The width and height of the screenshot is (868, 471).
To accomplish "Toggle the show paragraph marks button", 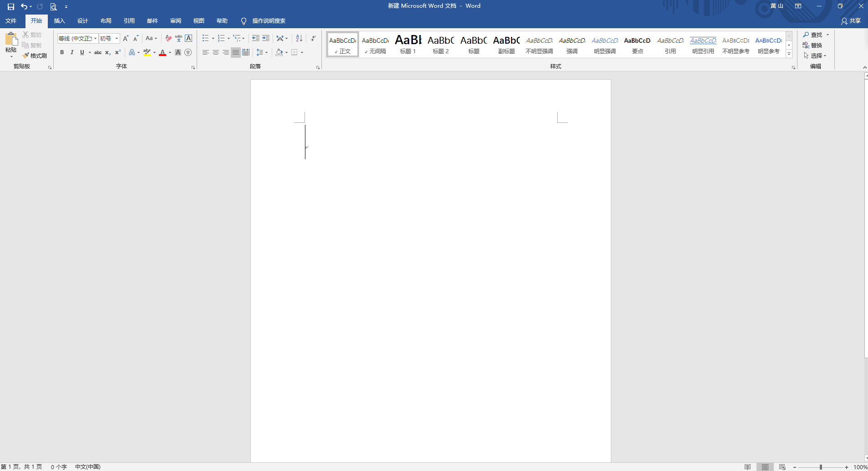I will [x=313, y=38].
